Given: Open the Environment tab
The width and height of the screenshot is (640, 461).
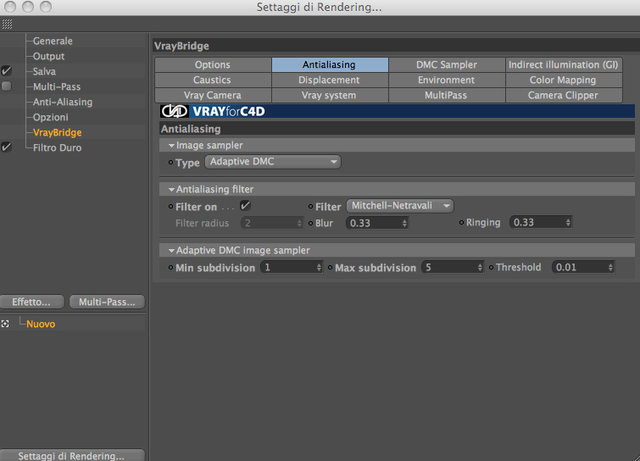Looking at the screenshot, I should [x=447, y=80].
